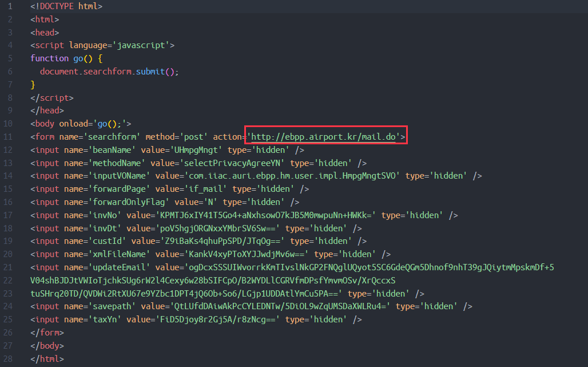Click the script language='javascript' tag
Viewport: 588px width, 367px height.
tap(102, 45)
